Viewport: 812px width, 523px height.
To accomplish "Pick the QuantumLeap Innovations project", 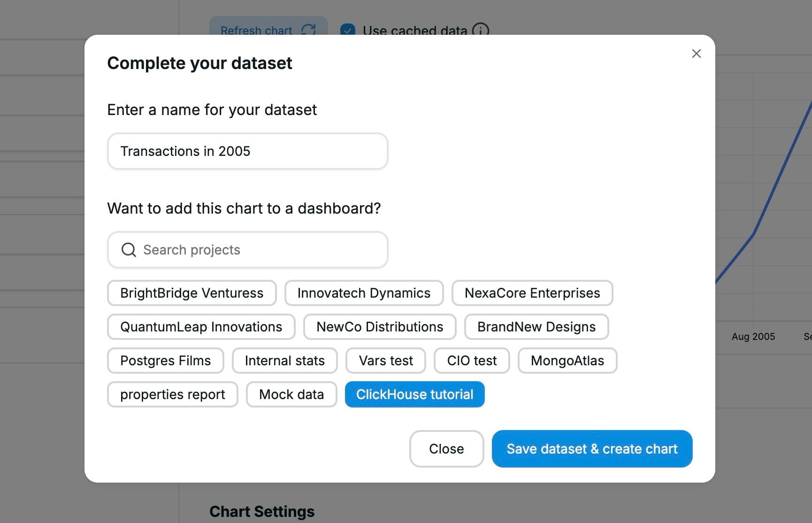I will pos(201,327).
